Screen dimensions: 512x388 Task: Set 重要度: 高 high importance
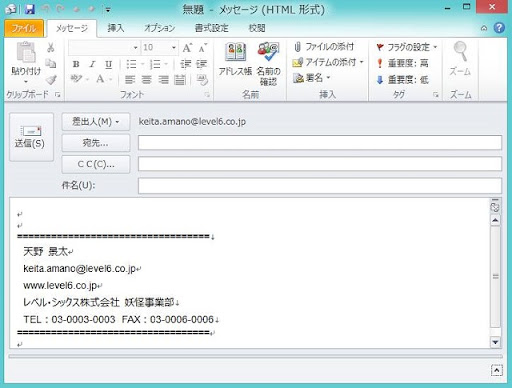click(x=402, y=63)
